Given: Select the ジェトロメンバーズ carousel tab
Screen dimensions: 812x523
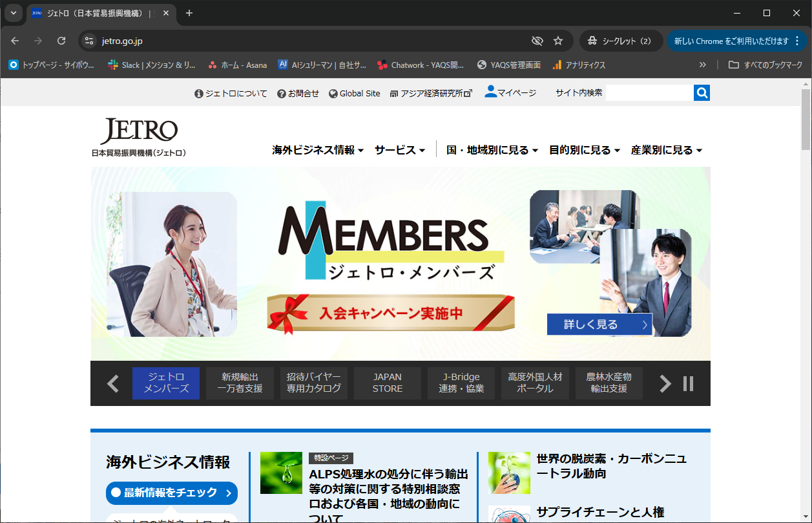Looking at the screenshot, I should (166, 383).
